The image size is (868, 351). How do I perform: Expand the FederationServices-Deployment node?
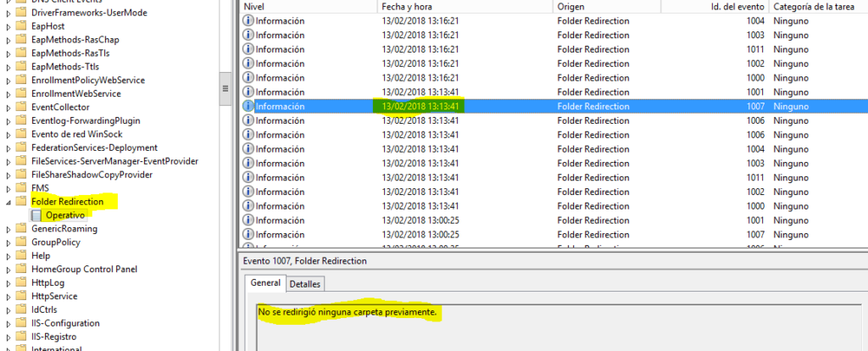click(8, 148)
